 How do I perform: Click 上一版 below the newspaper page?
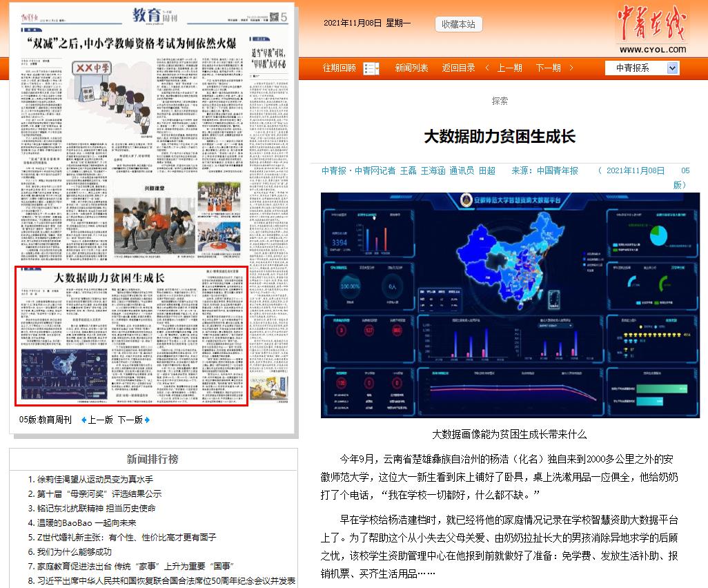(100, 420)
